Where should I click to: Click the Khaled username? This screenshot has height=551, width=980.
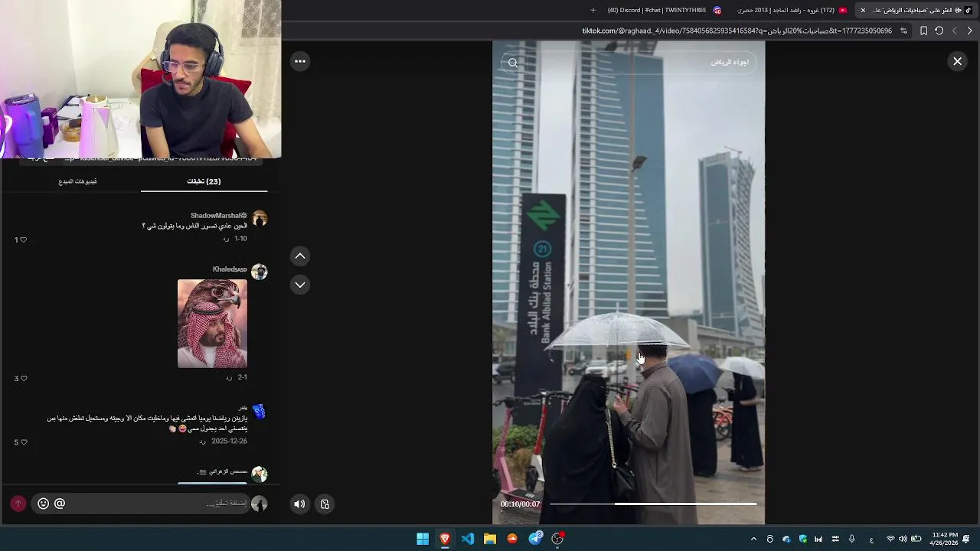point(230,269)
